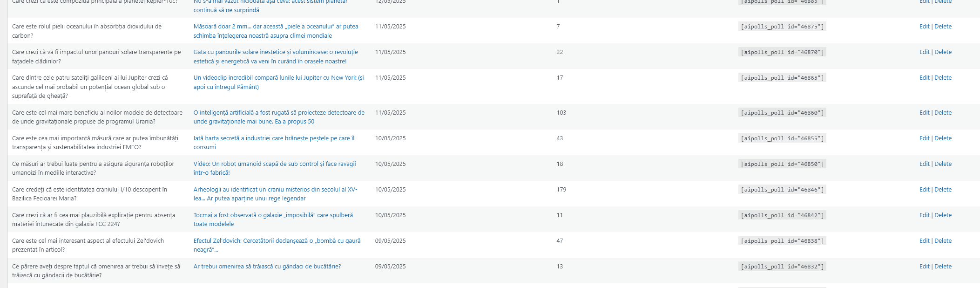This screenshot has width=980, height=288.
Task: Open the 'Video: Un robot umanoid' article
Action: tap(275, 164)
